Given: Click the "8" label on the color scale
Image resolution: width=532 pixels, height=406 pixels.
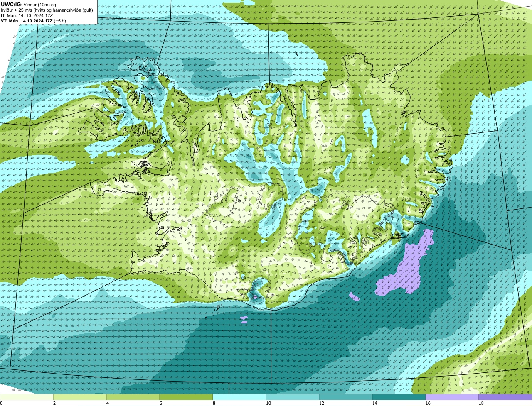Looking at the screenshot, I should [x=214, y=403].
